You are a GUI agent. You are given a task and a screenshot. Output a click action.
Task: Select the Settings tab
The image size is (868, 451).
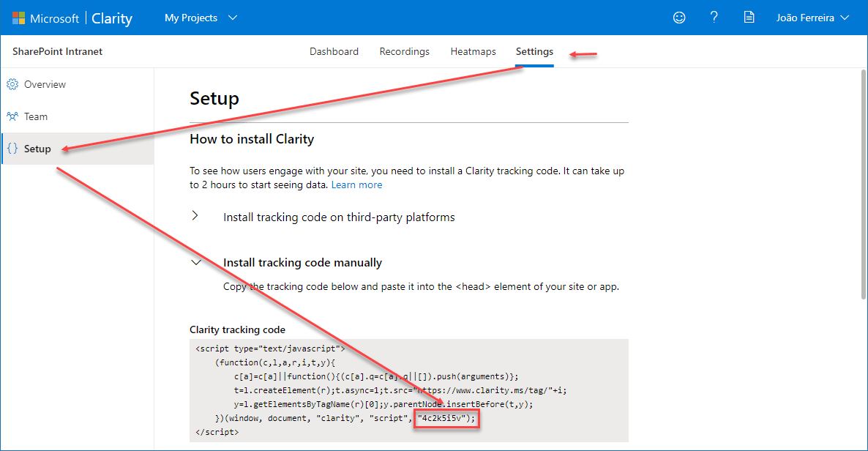pos(534,51)
